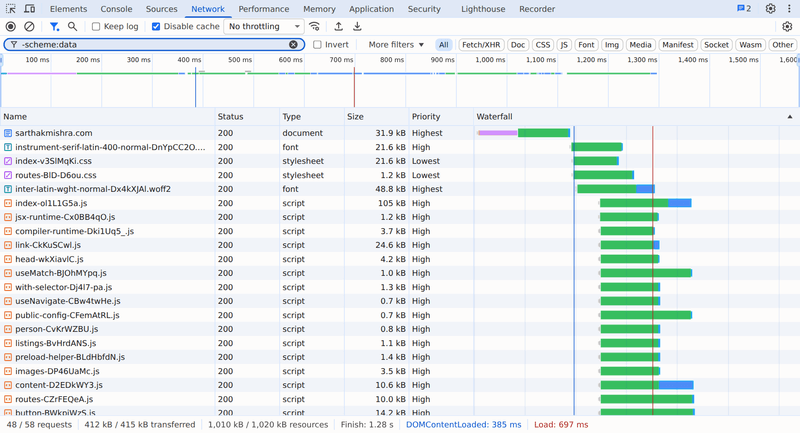This screenshot has height=433, width=800.
Task: Select the All request type filter
Action: pos(444,45)
